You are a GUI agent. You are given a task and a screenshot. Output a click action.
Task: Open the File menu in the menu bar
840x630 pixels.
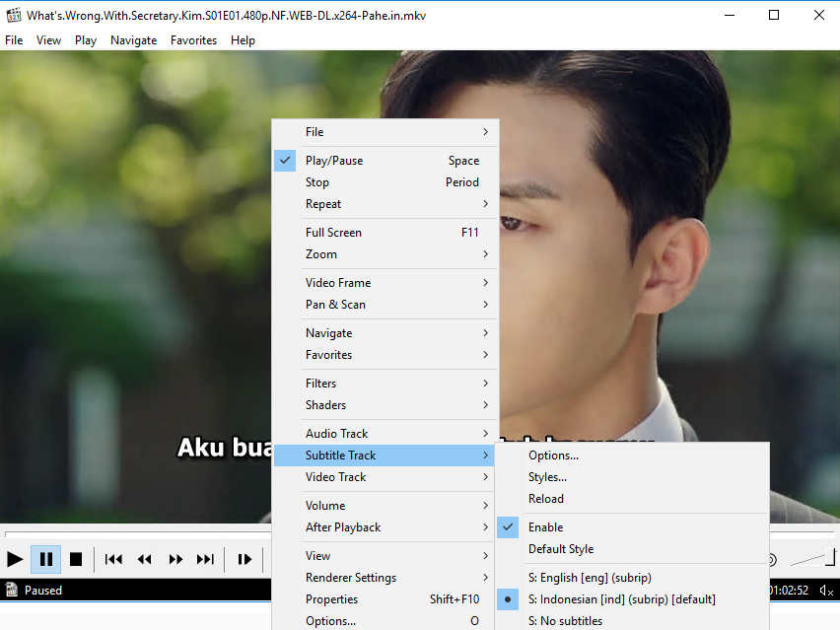pos(14,40)
